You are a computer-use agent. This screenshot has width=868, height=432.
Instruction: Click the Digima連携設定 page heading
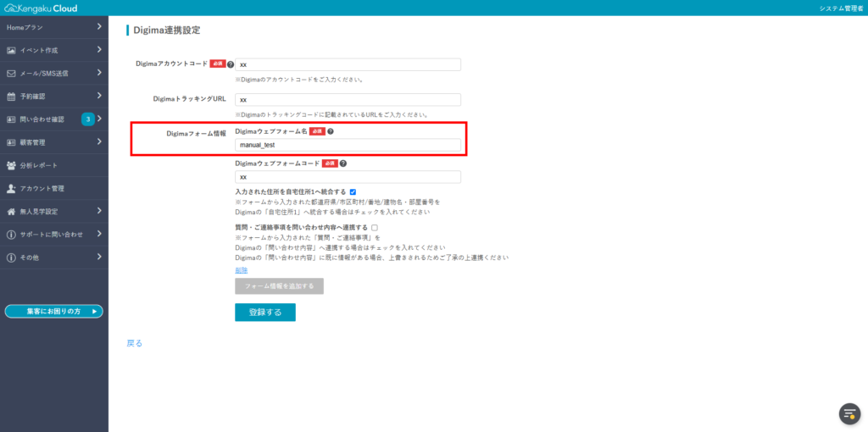[167, 30]
